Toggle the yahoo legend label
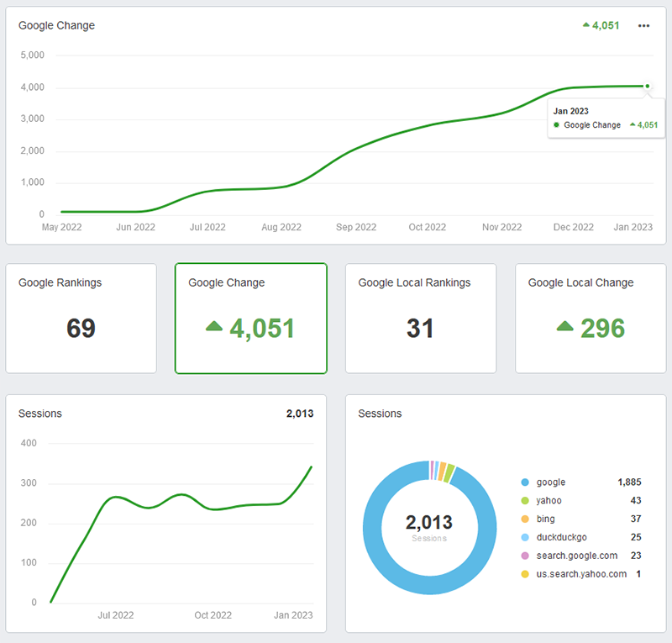The width and height of the screenshot is (672, 643). point(549,501)
